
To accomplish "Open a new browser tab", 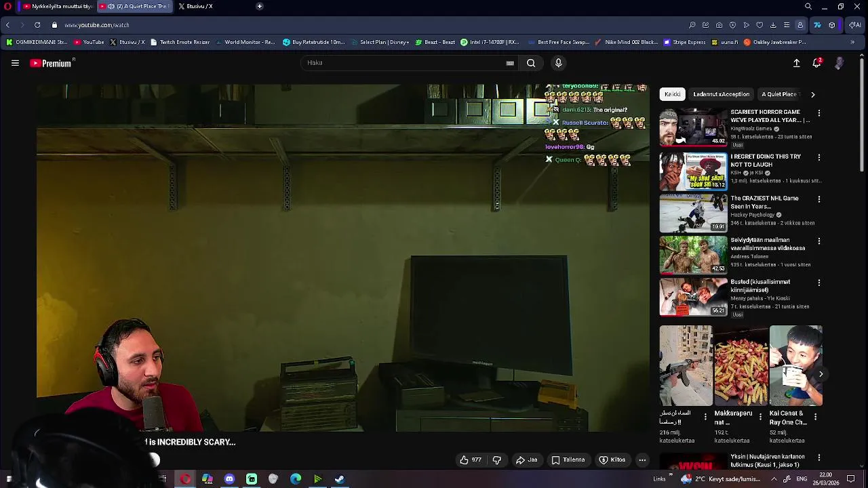I will (x=259, y=6).
